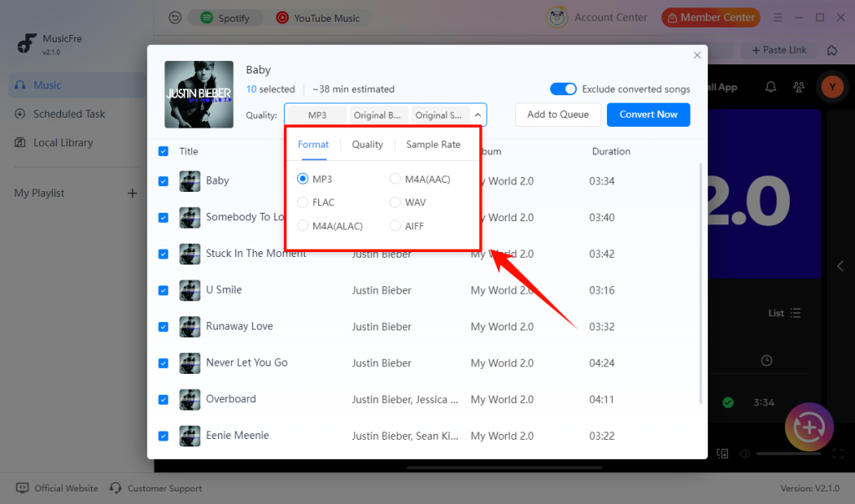Open Account Center avatar icon
The image size is (855, 504).
point(557,18)
